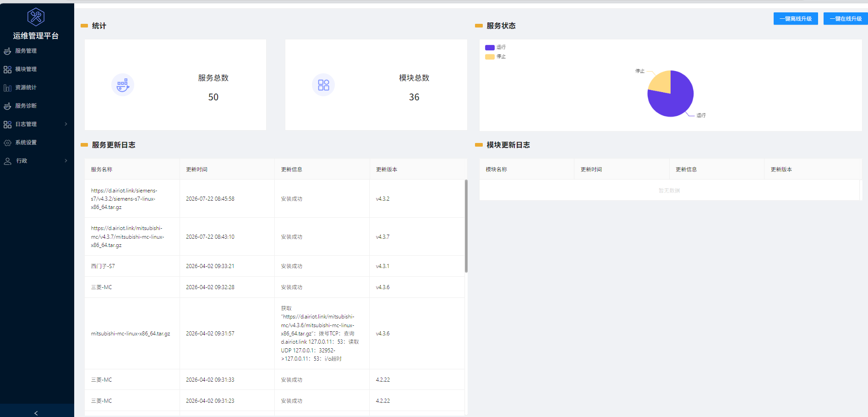This screenshot has height=417, width=868.
Task: Click the 暂无数据 empty table text
Action: coord(669,191)
